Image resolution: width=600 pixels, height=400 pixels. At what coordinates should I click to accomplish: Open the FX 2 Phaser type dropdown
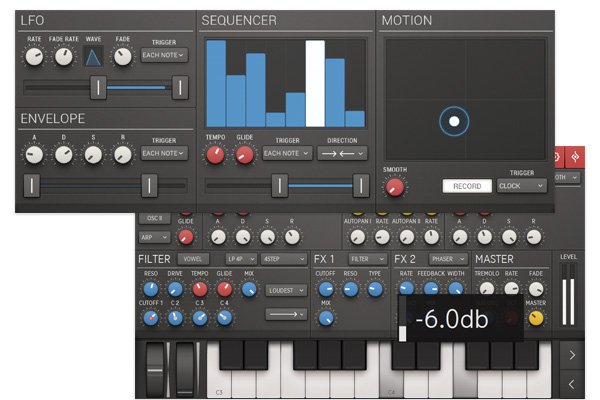coord(448,259)
